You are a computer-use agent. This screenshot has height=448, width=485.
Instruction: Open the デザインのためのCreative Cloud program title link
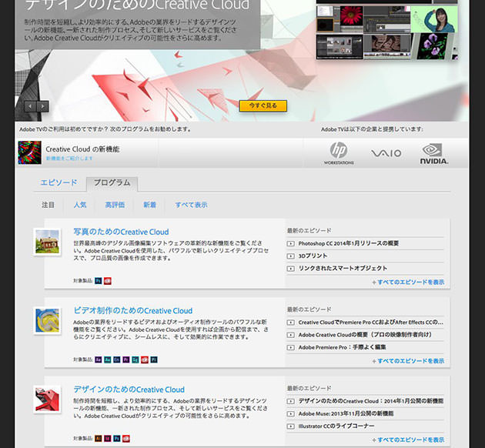pos(129,389)
